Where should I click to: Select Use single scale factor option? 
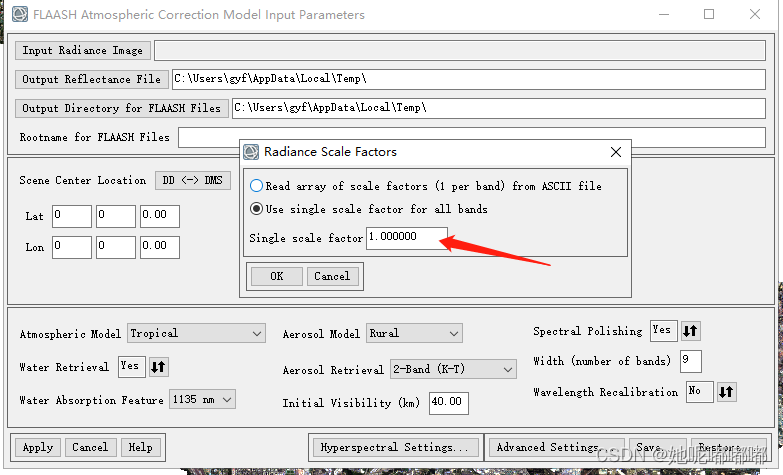pos(256,209)
